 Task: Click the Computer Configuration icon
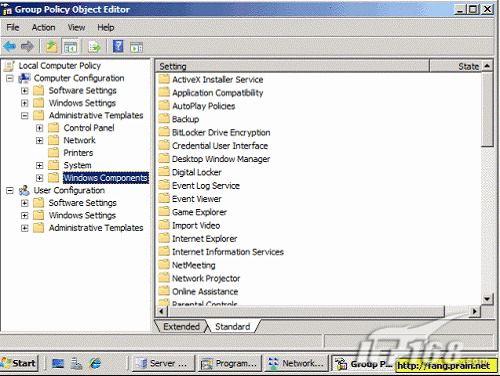(24, 78)
